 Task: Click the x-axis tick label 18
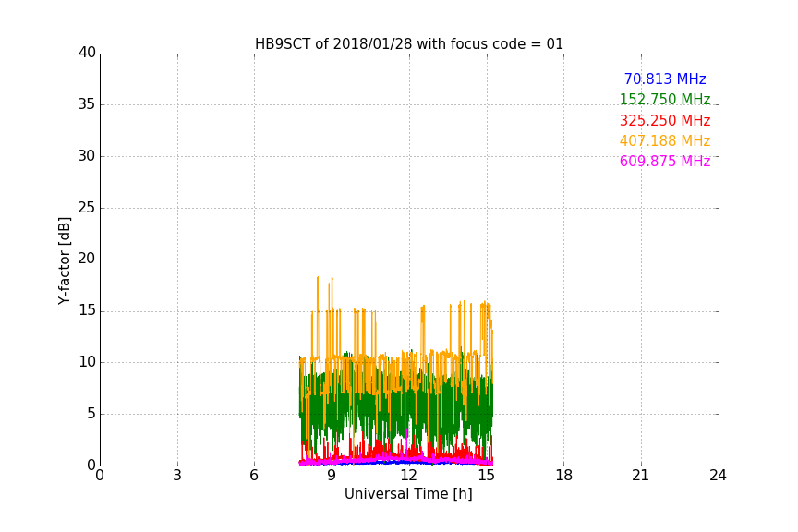click(564, 476)
